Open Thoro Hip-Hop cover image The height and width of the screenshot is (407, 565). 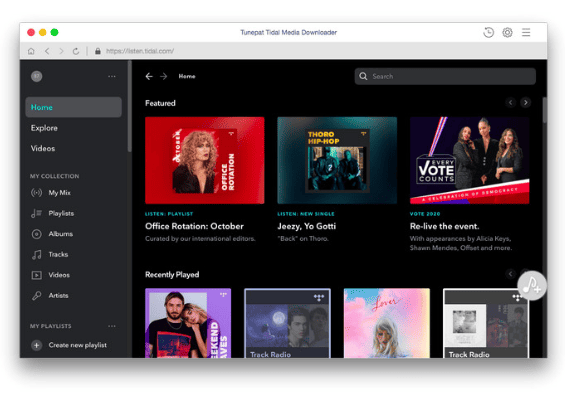(x=337, y=160)
